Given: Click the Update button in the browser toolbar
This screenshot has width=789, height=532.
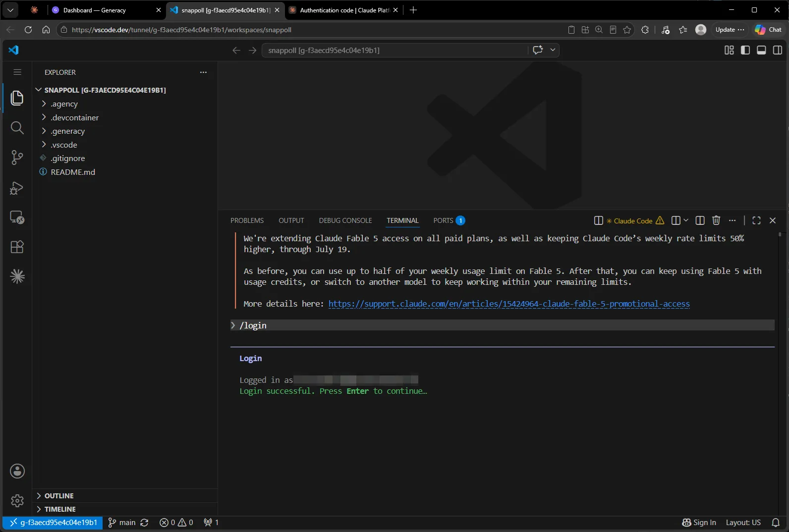Looking at the screenshot, I should (730, 30).
